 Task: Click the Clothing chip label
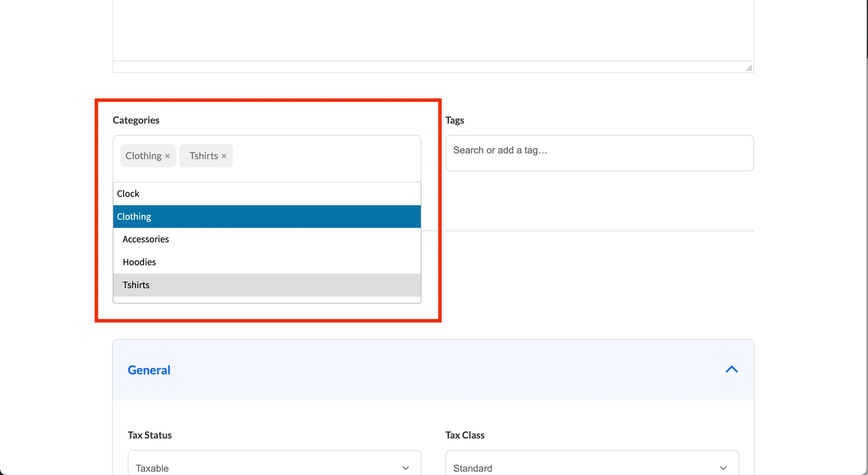coord(143,156)
